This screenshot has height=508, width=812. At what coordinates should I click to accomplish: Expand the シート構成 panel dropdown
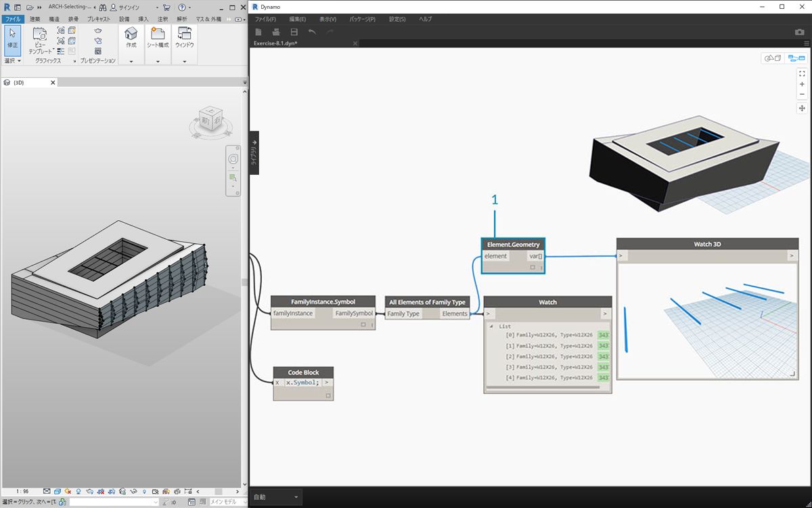(158, 61)
